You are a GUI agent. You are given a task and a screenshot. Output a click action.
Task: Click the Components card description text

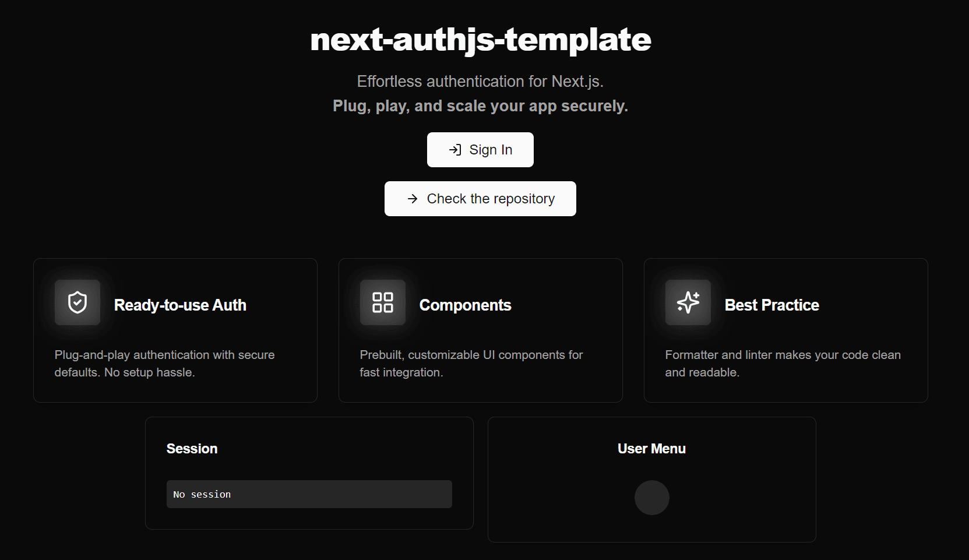pyautogui.click(x=471, y=363)
